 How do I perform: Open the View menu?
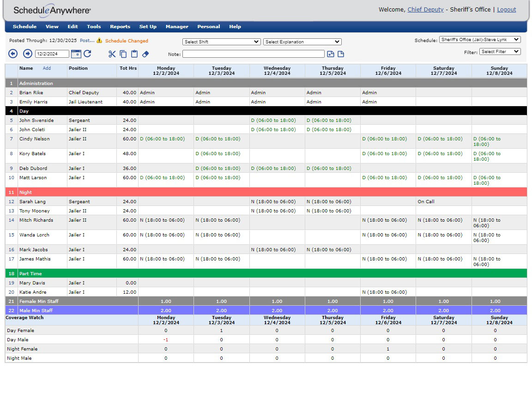point(52,26)
